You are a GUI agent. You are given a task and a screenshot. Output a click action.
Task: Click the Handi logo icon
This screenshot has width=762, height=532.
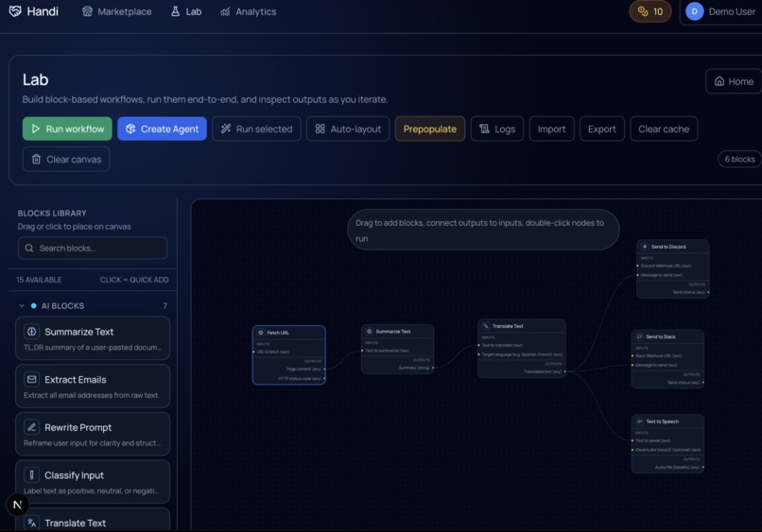15,11
